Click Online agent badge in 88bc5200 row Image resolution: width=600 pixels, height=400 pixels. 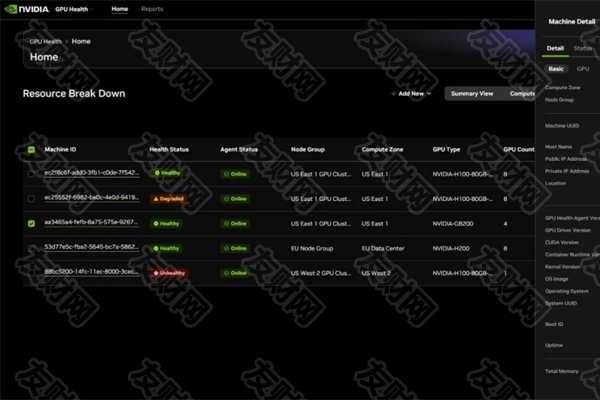[x=235, y=273]
